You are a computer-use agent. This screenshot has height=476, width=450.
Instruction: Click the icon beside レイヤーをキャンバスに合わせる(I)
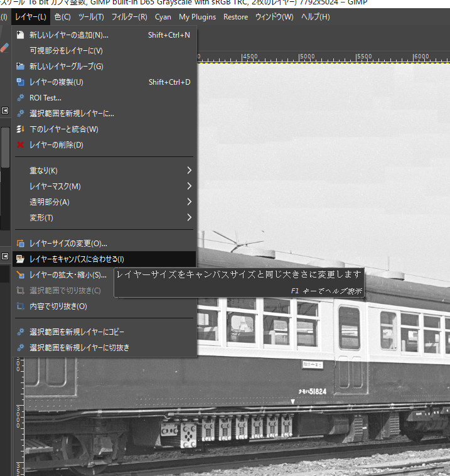[20, 259]
